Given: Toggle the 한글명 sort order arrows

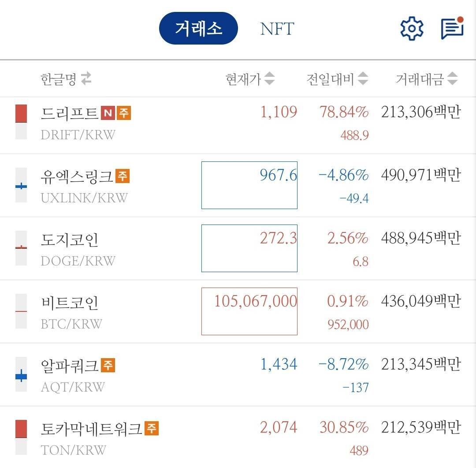Looking at the screenshot, I should [86, 79].
